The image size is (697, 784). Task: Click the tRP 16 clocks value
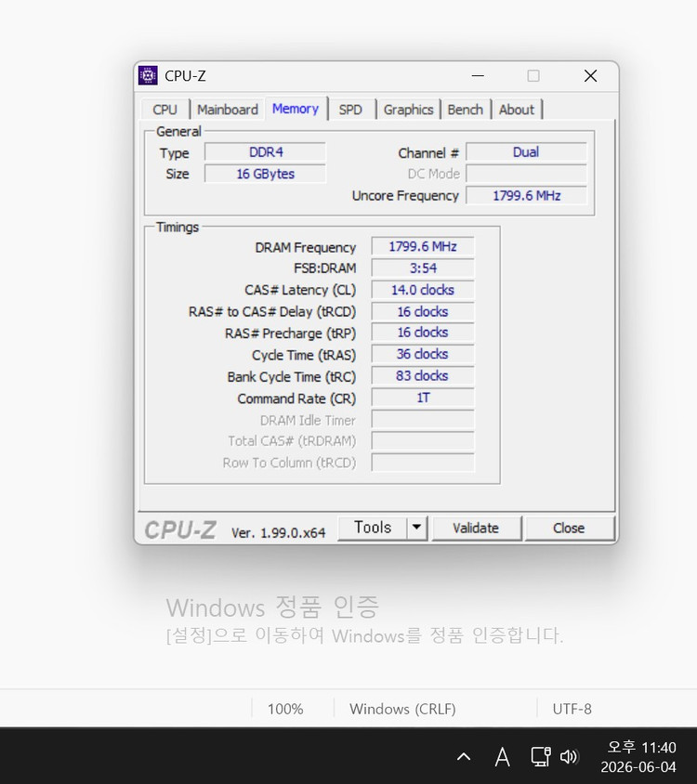(423, 333)
